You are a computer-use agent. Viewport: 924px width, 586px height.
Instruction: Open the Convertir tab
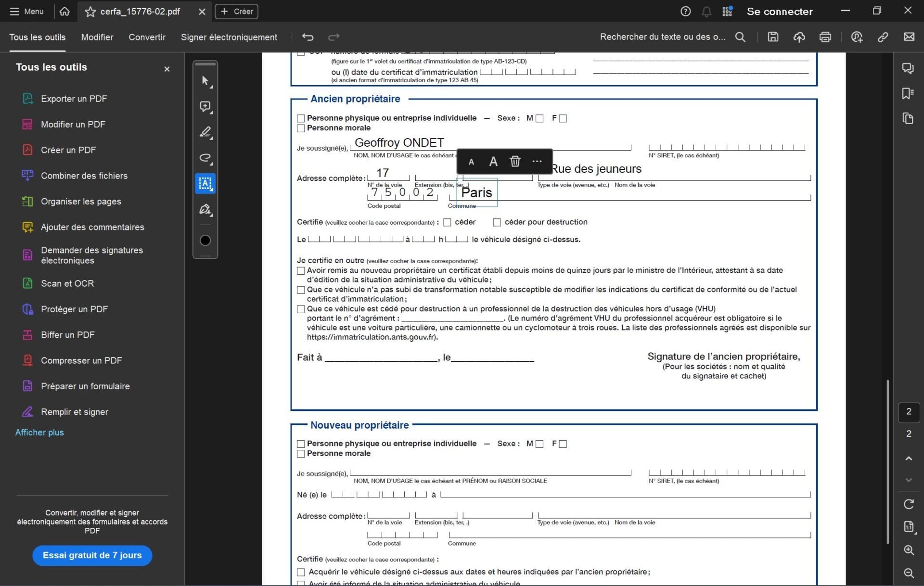[147, 37]
